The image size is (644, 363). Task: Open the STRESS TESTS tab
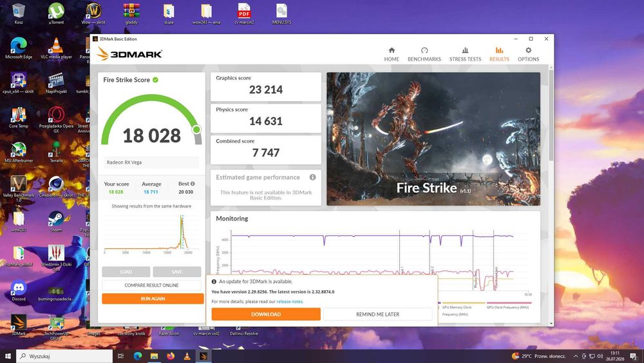465,54
